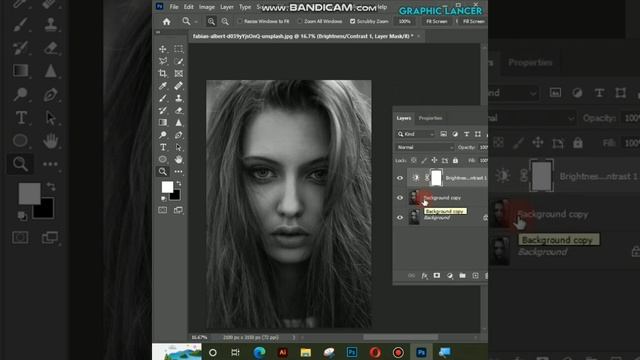The width and height of the screenshot is (640, 360).
Task: Switch to the Properties tab
Action: [x=430, y=118]
